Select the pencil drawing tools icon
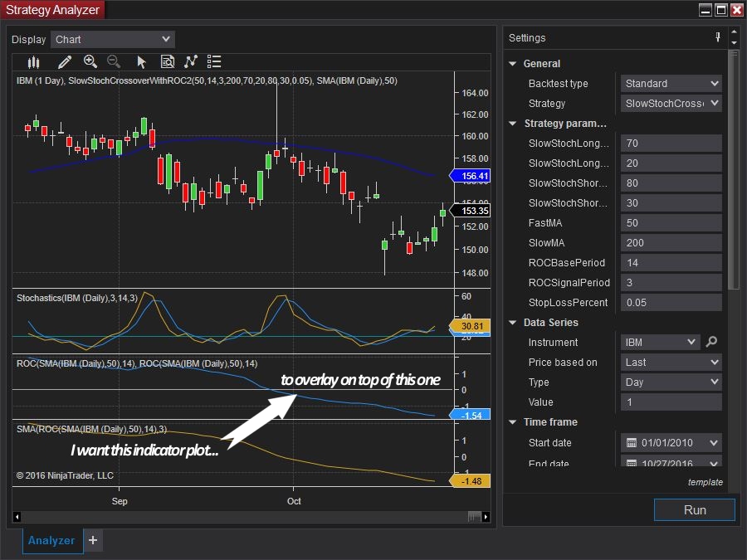747x560 pixels. click(x=64, y=62)
